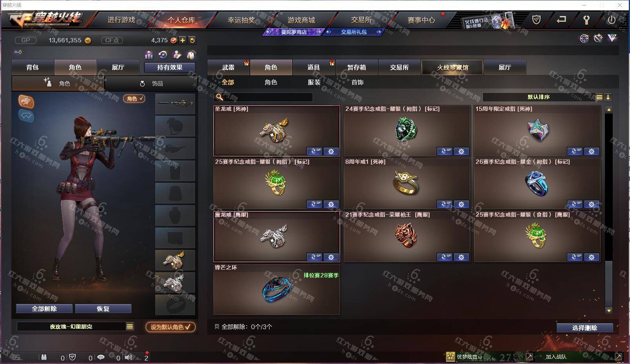The height and width of the screenshot is (364, 630).
Task: Click the 选择删除 button
Action: 584,328
